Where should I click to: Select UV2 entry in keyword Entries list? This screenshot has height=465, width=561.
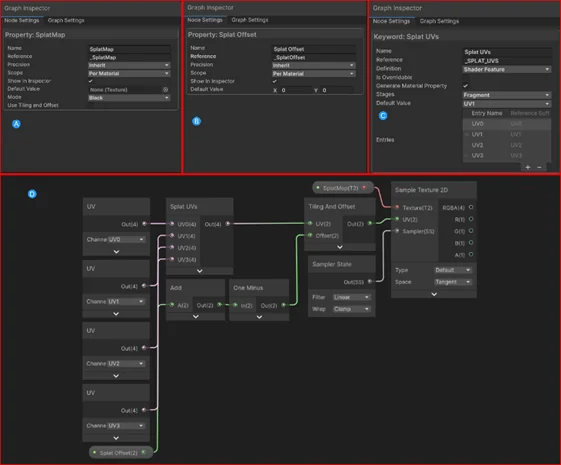click(507, 145)
